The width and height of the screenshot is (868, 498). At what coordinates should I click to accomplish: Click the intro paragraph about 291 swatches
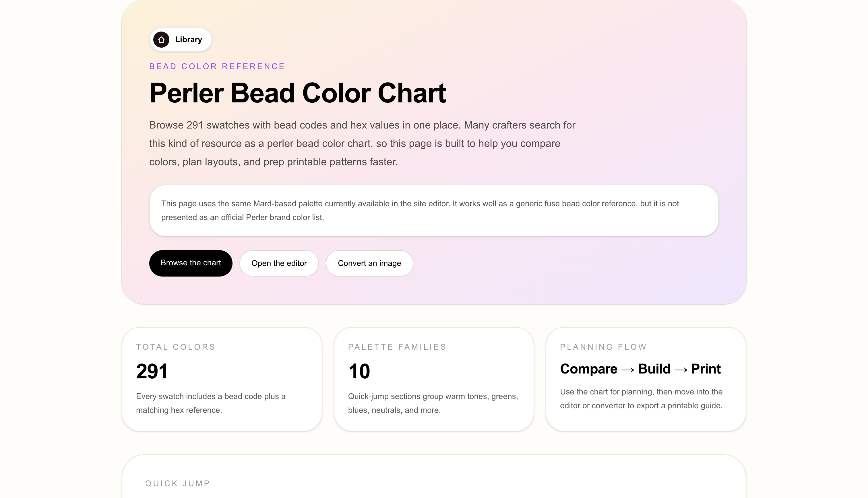tap(362, 143)
